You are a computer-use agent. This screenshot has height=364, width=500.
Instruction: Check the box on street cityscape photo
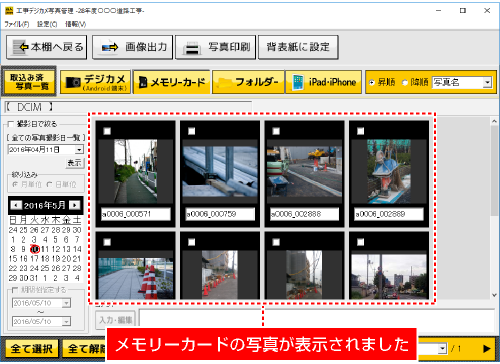360,242
